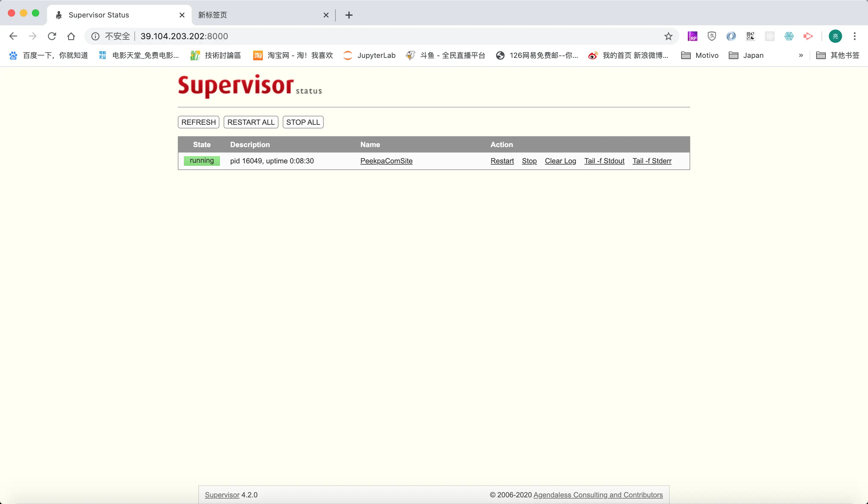This screenshot has width=868, height=504.
Task: Open the 淘宝网 bookmark
Action: tap(293, 55)
